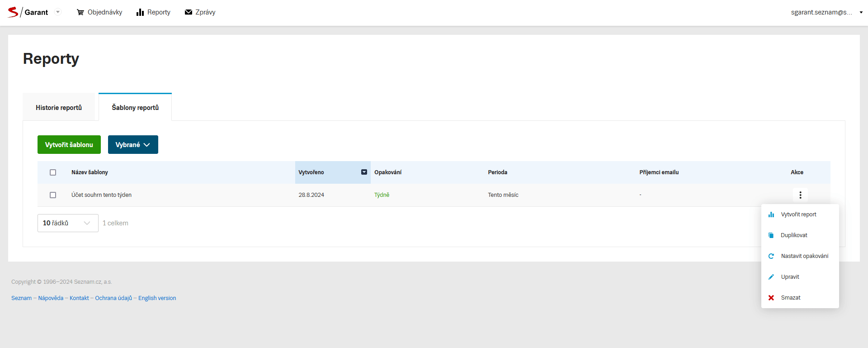The width and height of the screenshot is (868, 348).
Task: Check the Účet souhrn tento týden row checkbox
Action: 53,195
